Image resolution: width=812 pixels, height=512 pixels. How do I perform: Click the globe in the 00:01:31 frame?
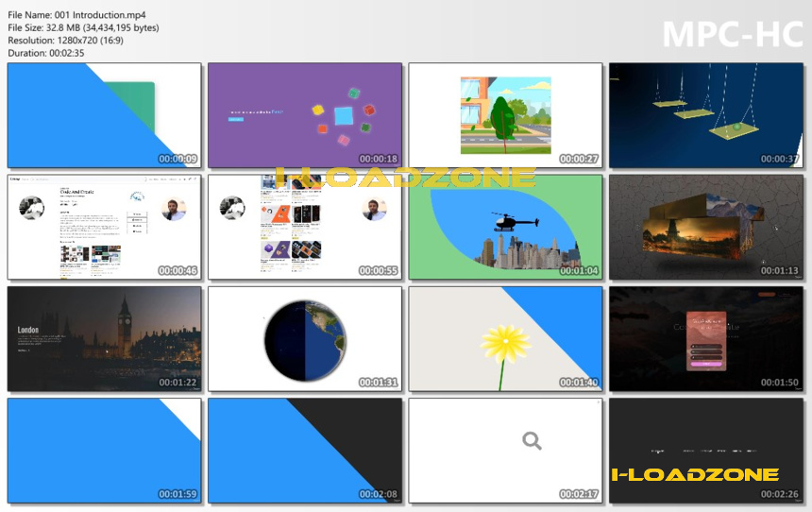tap(305, 340)
